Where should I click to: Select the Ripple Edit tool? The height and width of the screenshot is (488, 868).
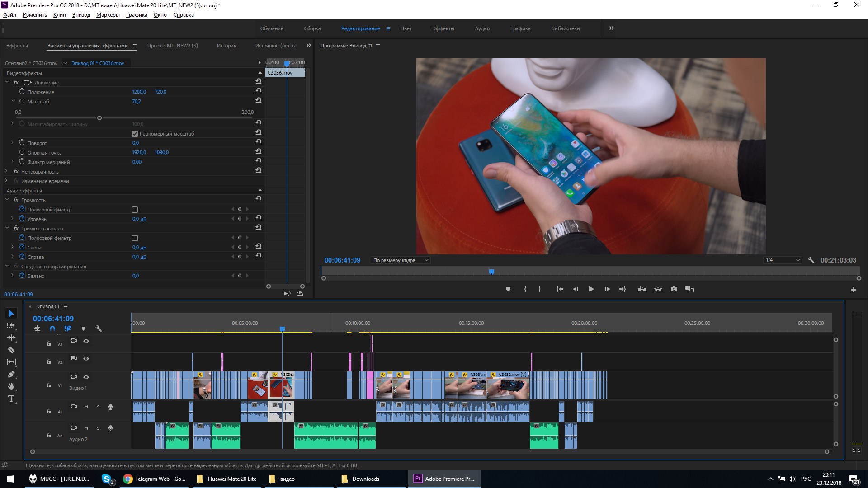click(x=11, y=338)
